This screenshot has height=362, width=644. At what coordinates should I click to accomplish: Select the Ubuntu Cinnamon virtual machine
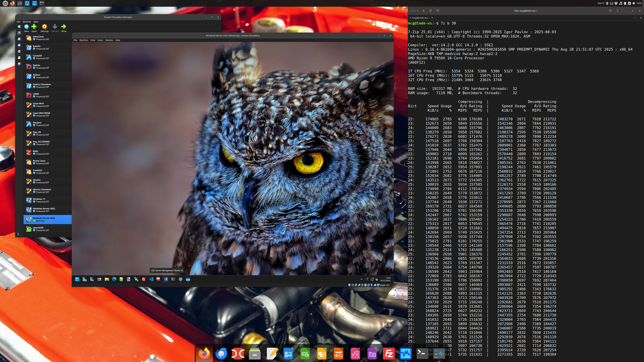[47, 191]
